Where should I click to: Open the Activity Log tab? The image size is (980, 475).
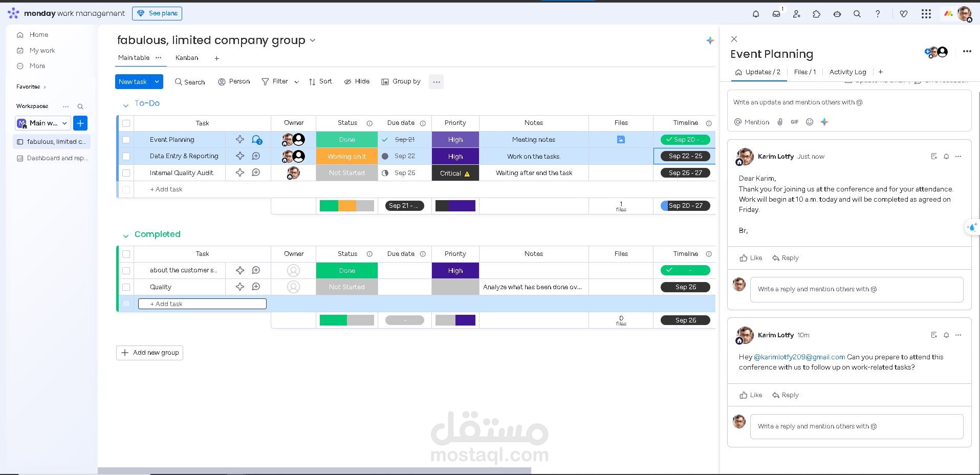point(847,72)
